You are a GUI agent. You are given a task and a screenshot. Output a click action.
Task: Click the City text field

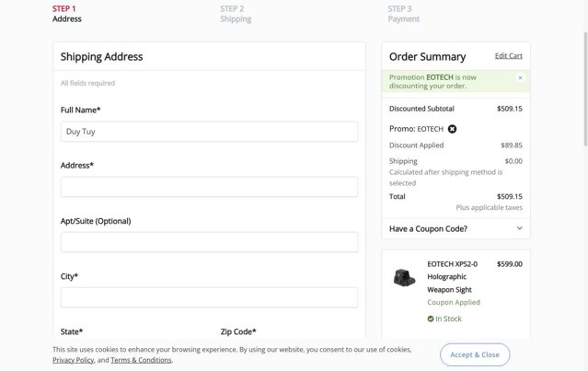(x=209, y=297)
